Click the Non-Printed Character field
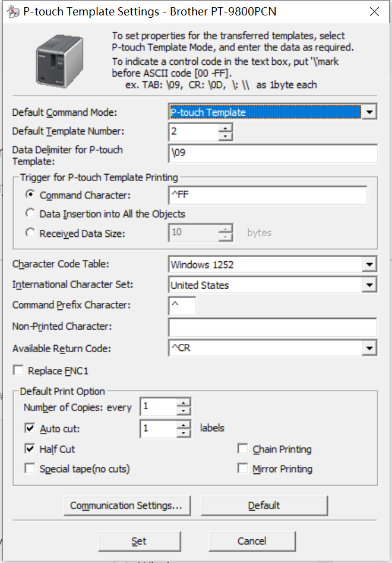Viewport: 392px width, 563px height. 273,327
